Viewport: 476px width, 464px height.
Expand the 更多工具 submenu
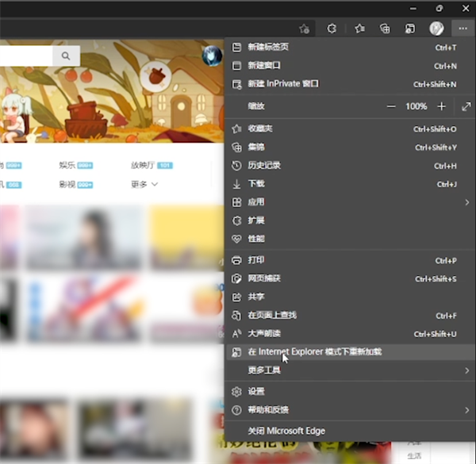[350, 370]
